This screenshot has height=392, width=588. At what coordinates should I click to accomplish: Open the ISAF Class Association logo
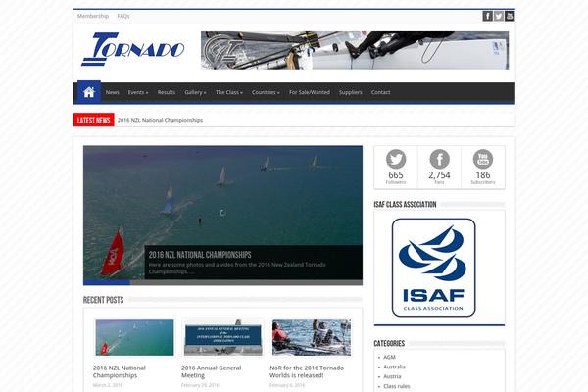tap(433, 268)
